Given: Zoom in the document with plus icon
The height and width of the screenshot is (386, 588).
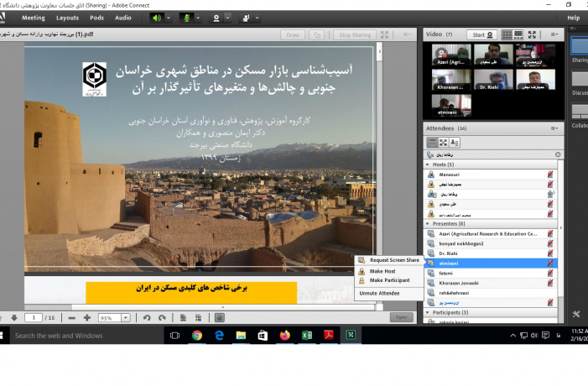Looking at the screenshot, I should (x=87, y=318).
